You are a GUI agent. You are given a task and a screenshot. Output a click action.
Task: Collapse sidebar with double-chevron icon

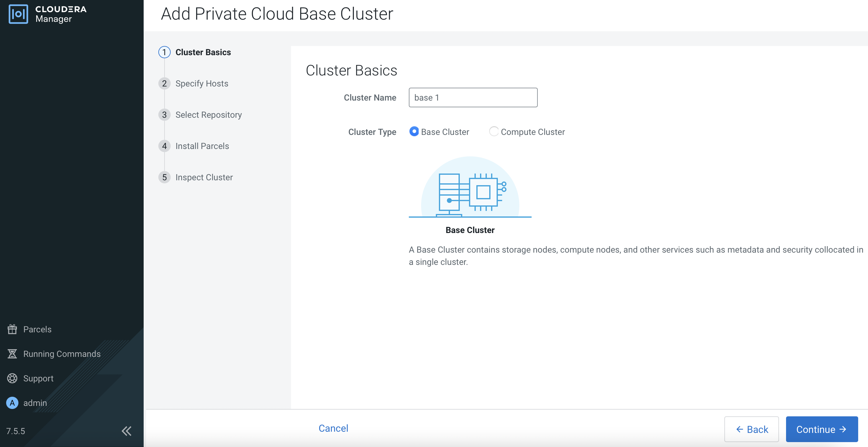126,430
